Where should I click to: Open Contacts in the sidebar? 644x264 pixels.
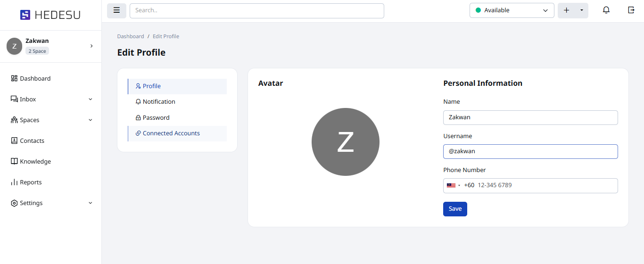pyautogui.click(x=32, y=141)
